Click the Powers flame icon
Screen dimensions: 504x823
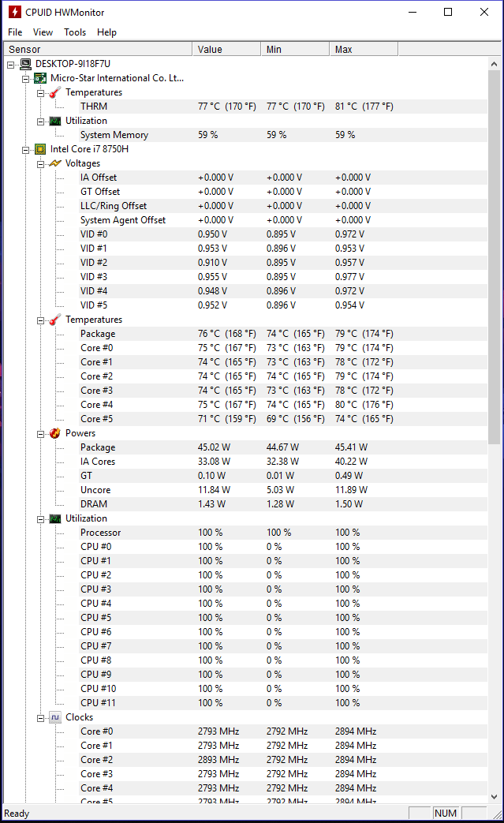(x=55, y=433)
